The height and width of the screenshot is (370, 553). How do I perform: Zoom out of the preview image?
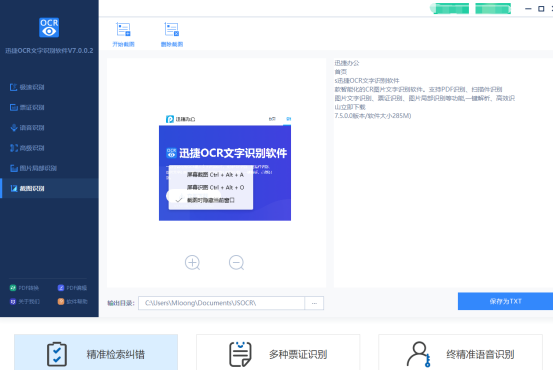tap(236, 263)
